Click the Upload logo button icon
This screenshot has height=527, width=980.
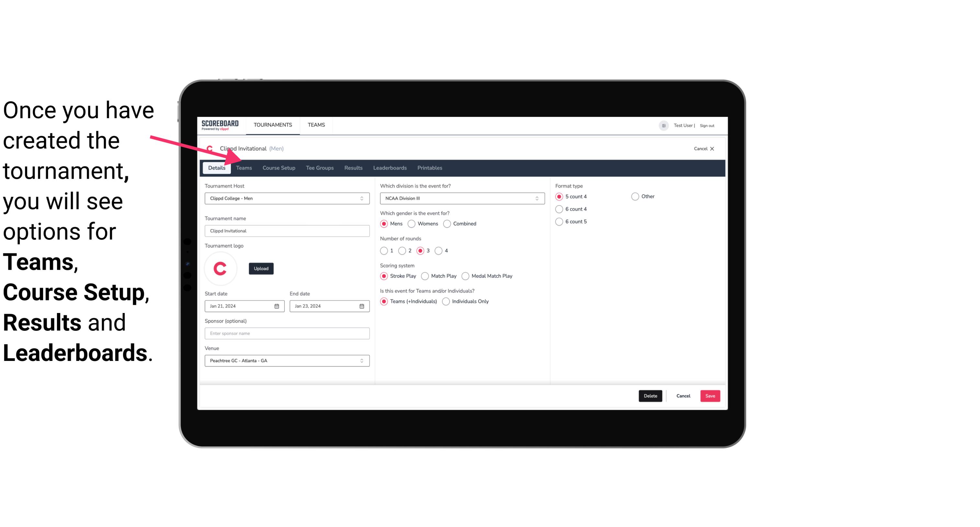pos(261,268)
